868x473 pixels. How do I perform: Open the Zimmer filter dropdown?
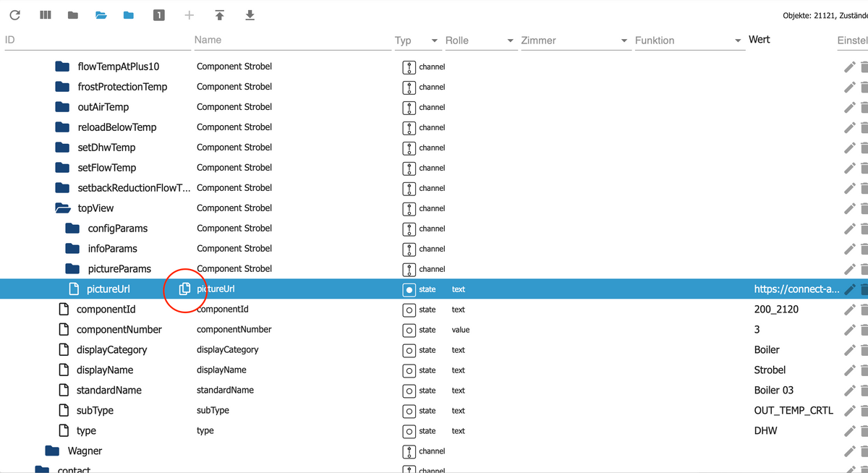[x=624, y=41]
